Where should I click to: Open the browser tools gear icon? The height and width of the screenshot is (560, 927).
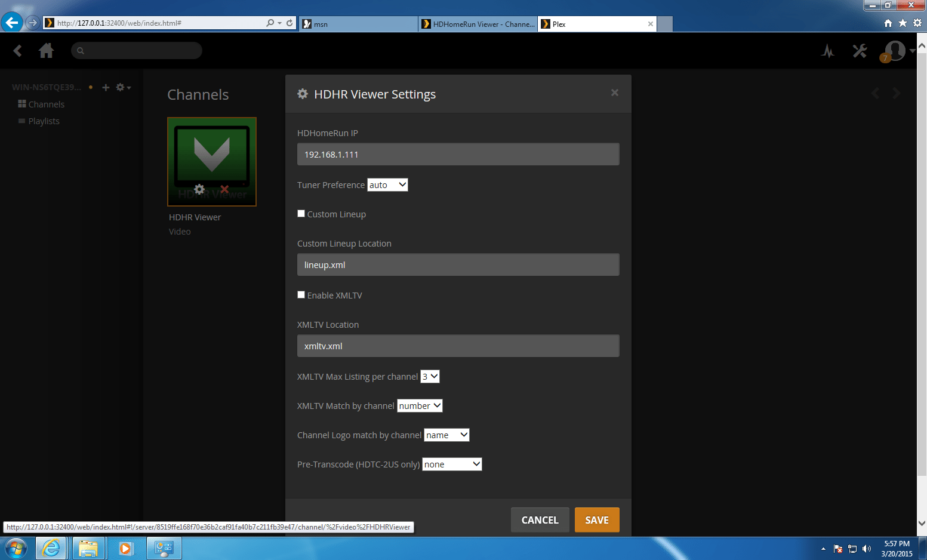[917, 23]
